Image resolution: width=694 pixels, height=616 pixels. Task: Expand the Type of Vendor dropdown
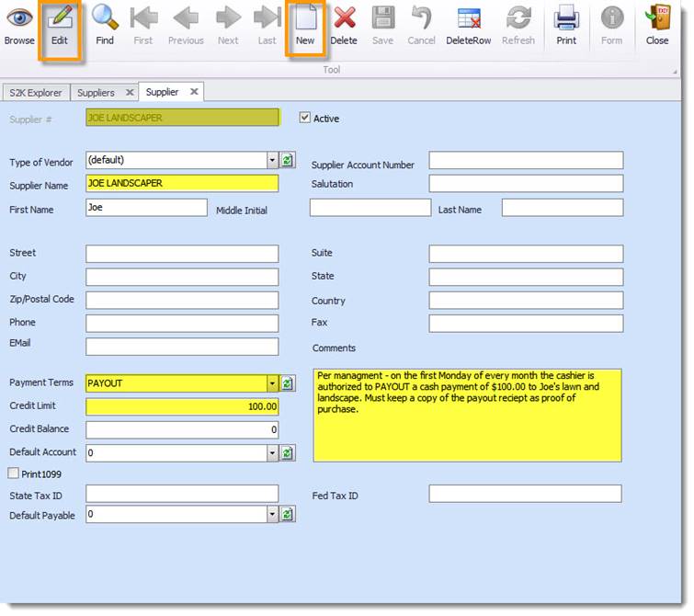[272, 161]
